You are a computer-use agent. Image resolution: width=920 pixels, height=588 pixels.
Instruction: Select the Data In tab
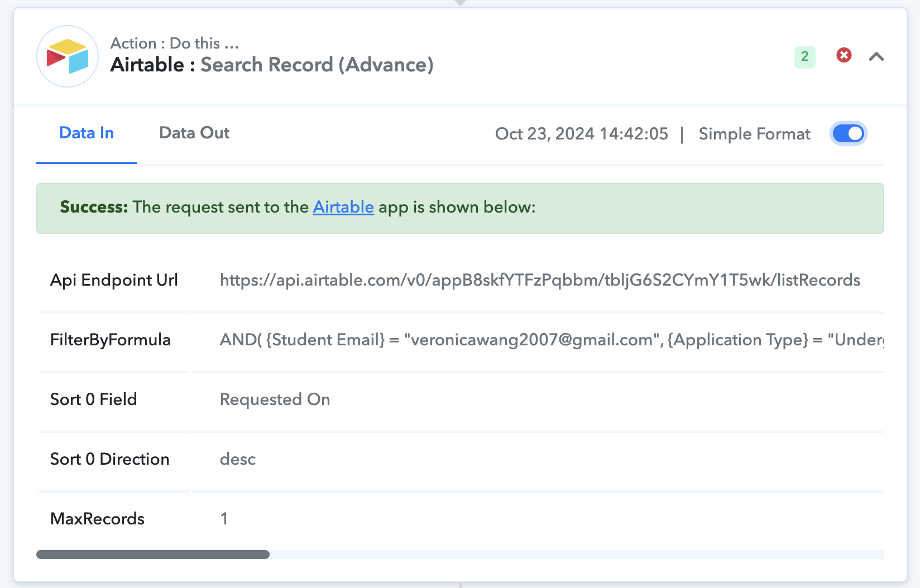[x=87, y=133]
